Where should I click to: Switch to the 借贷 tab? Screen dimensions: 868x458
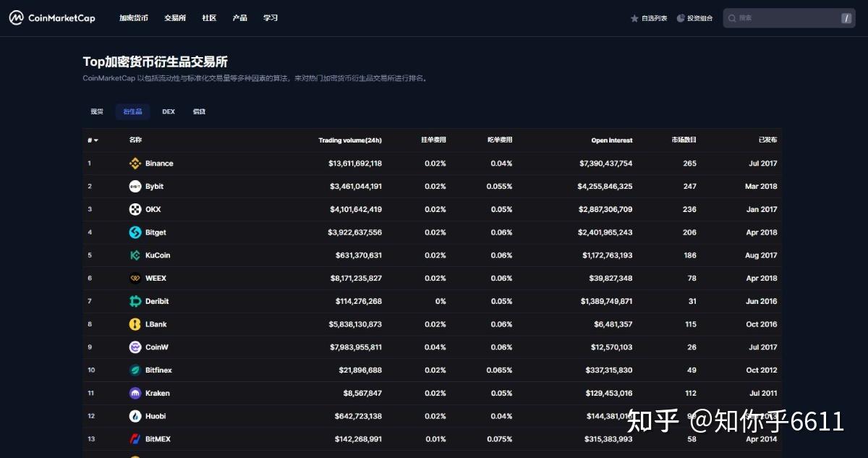(199, 111)
